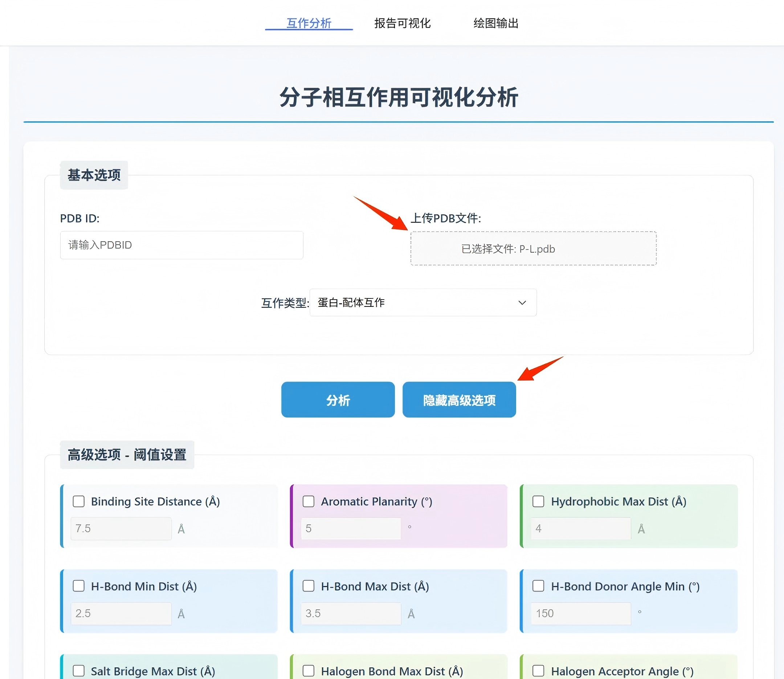The width and height of the screenshot is (784, 679).
Task: Check the Halogen Acceptor Angle box
Action: click(x=538, y=671)
